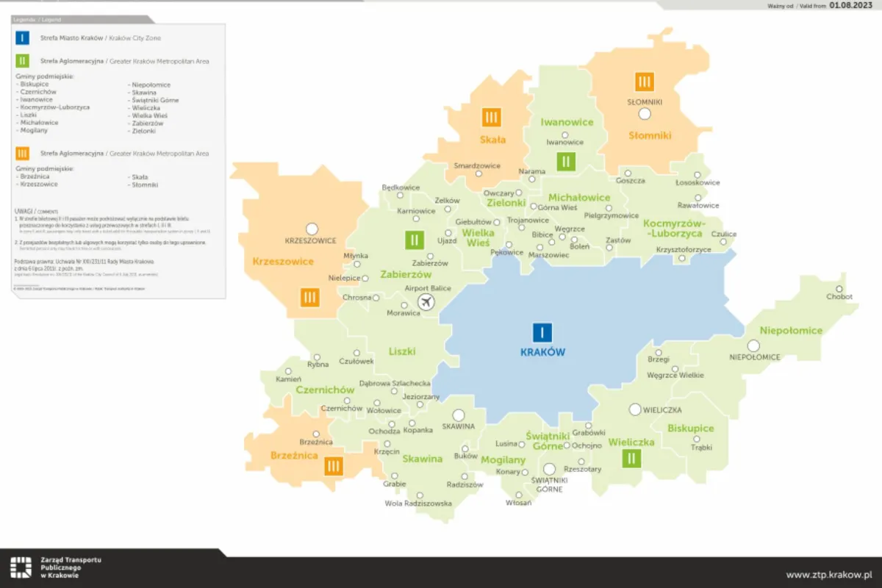Click the Krzysztoforzyce village label
882x588 pixels.
pyautogui.click(x=684, y=250)
